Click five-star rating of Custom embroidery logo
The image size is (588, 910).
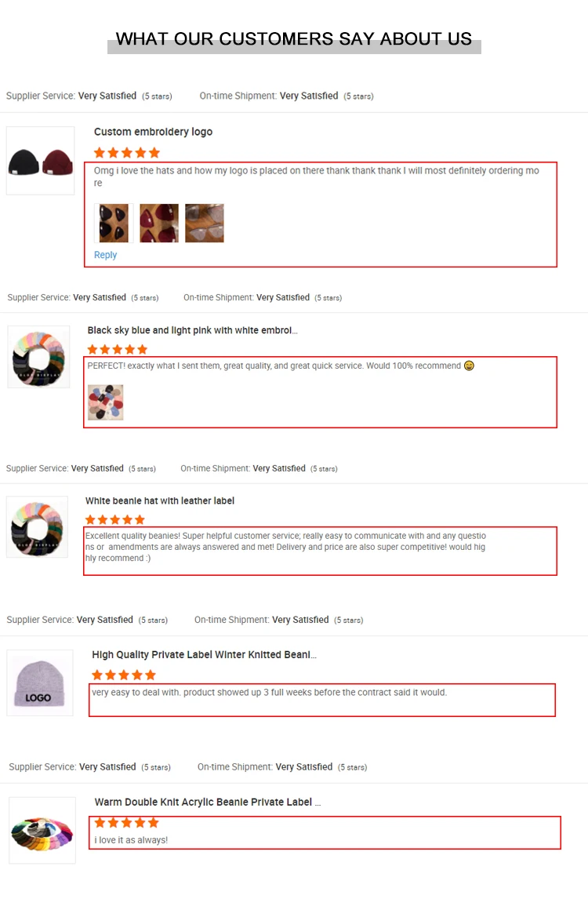point(127,153)
